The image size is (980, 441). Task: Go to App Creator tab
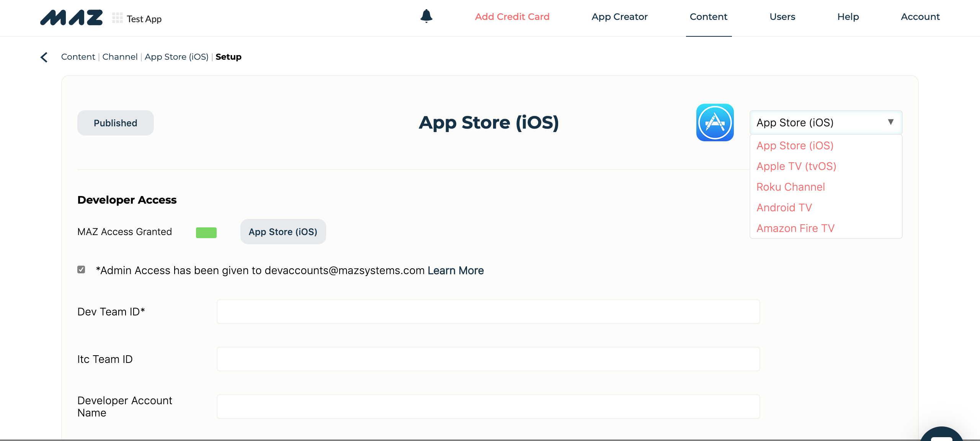click(619, 17)
